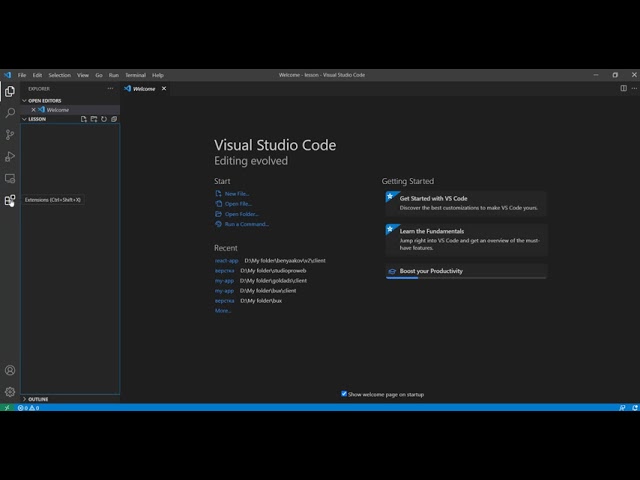Close Welcome in Open Editors list
Image resolution: width=640 pixels, height=480 pixels.
pyautogui.click(x=33, y=110)
